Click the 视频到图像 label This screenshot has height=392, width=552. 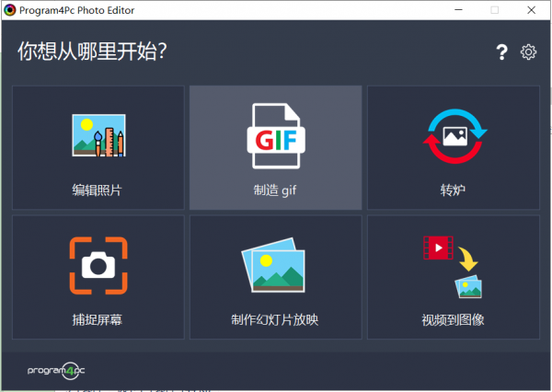coord(453,320)
